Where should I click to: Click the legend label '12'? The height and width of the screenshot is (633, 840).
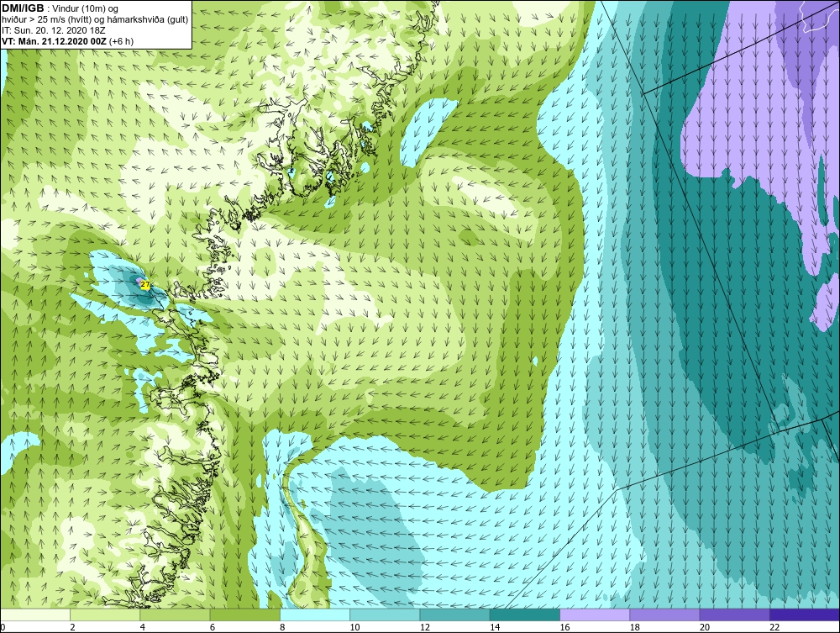pyautogui.click(x=425, y=628)
